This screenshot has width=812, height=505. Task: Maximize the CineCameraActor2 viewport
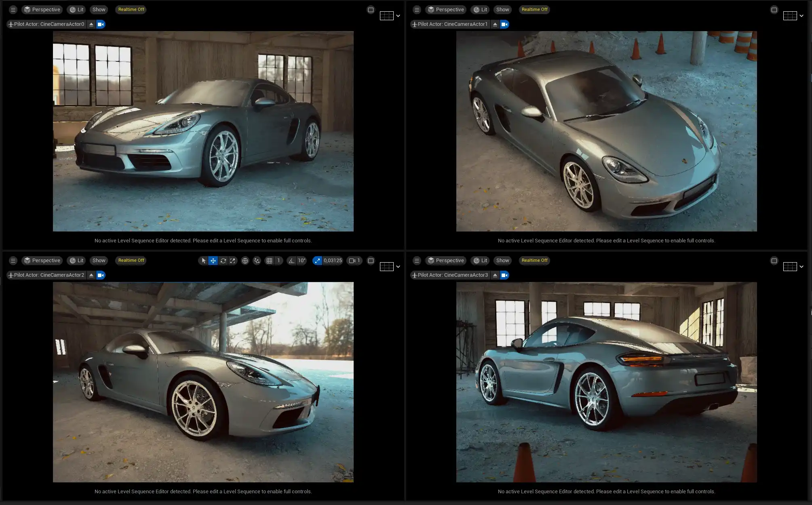click(371, 261)
